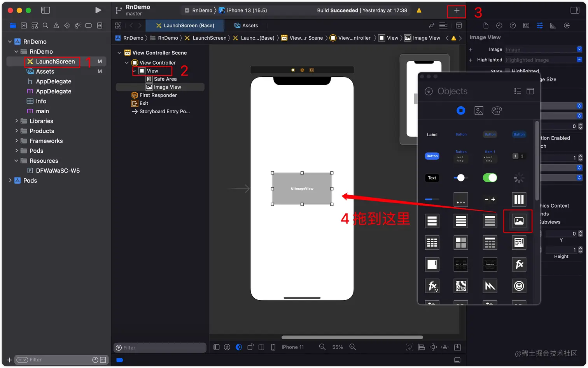This screenshot has width=588, height=368.
Task: Select the Image View object in library
Action: click(x=519, y=221)
